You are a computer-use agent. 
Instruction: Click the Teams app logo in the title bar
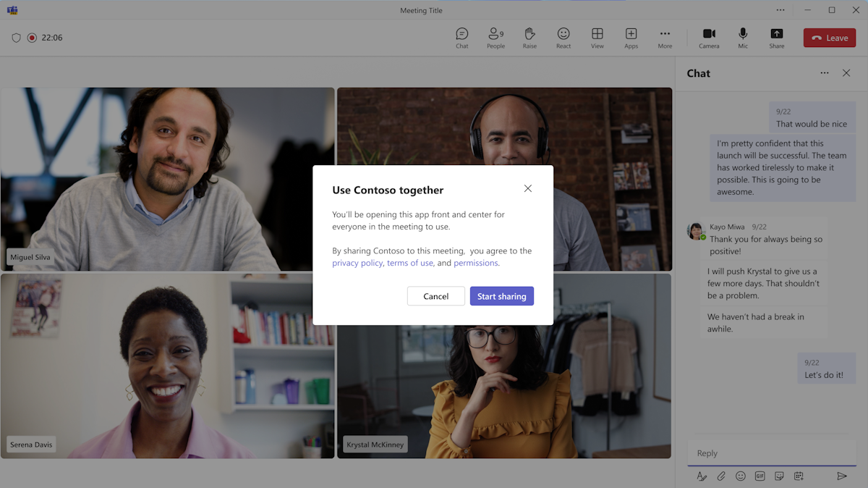point(12,10)
